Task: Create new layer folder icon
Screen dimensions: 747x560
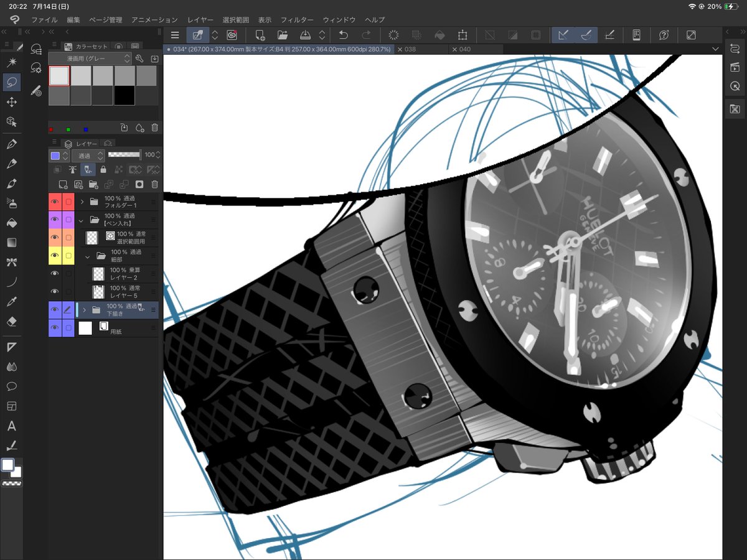Action: coord(93,184)
